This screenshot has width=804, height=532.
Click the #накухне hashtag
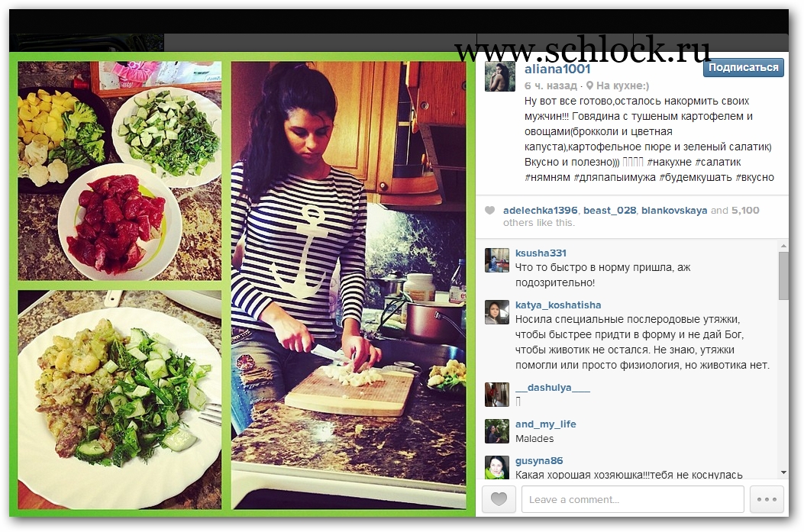[669, 162]
